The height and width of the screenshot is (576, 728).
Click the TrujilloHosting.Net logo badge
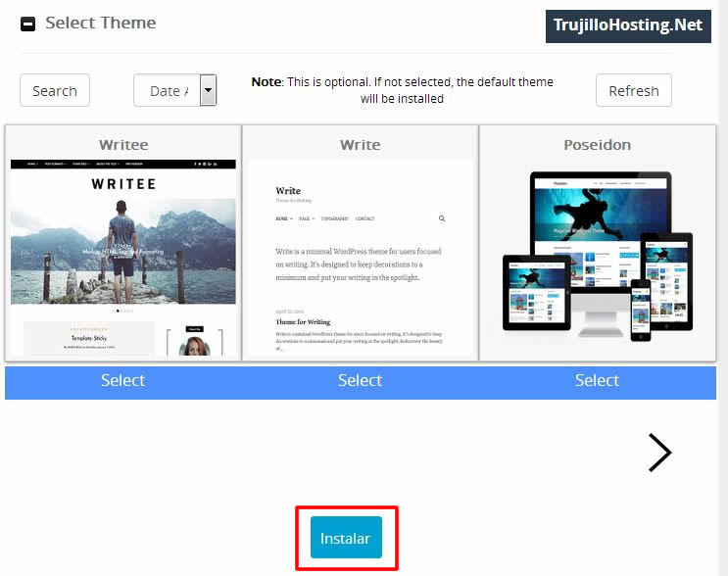628,25
